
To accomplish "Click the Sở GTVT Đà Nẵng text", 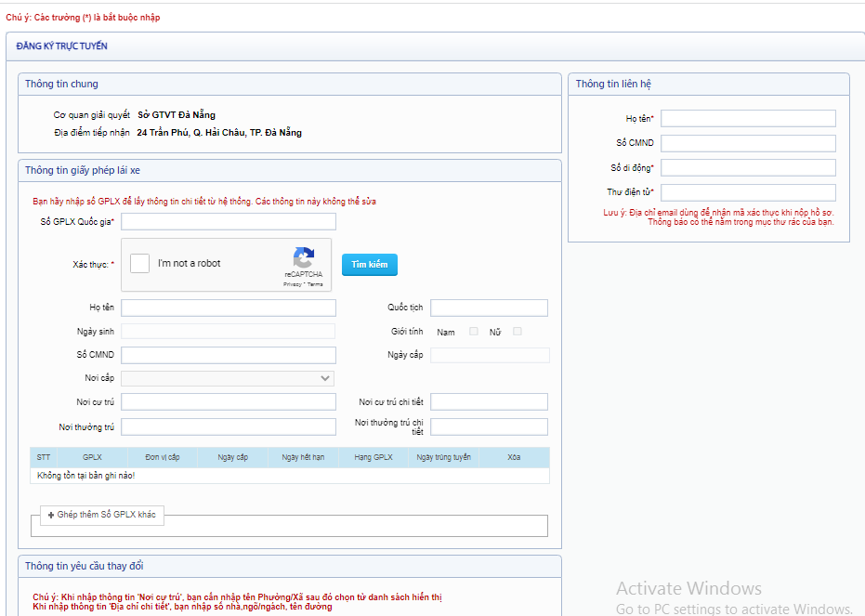I will [177, 115].
